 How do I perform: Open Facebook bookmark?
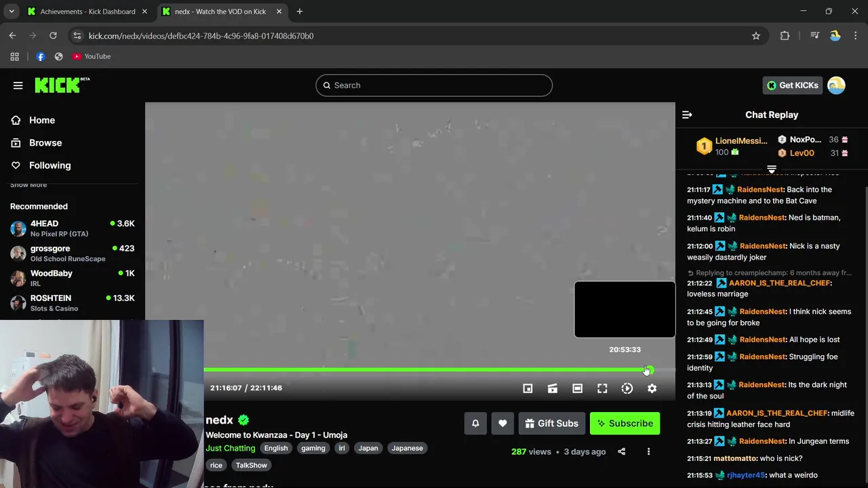point(41,56)
